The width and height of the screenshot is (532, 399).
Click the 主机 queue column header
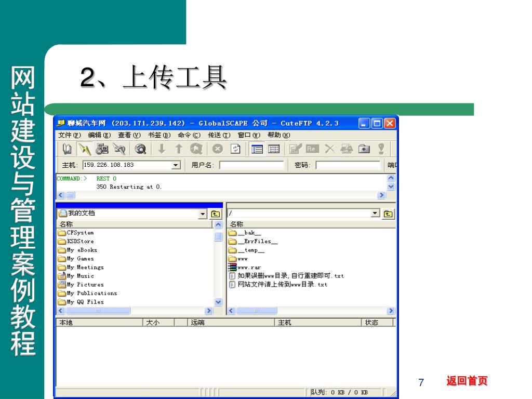(318, 322)
